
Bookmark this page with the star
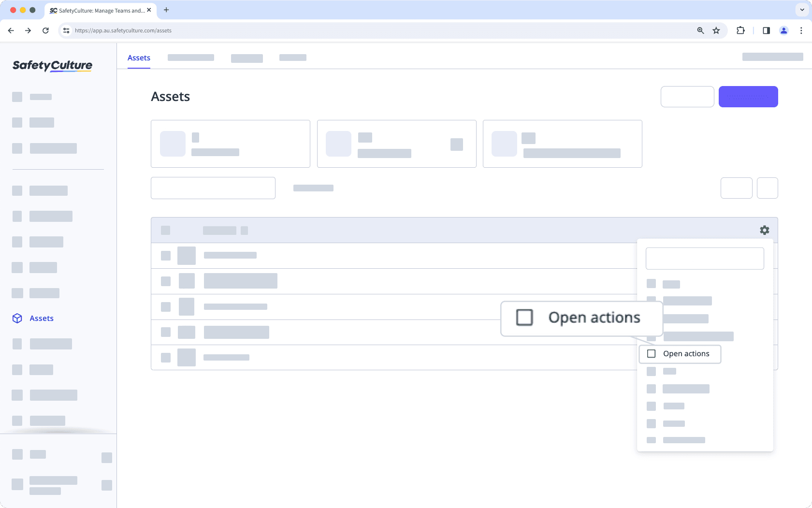click(x=716, y=30)
